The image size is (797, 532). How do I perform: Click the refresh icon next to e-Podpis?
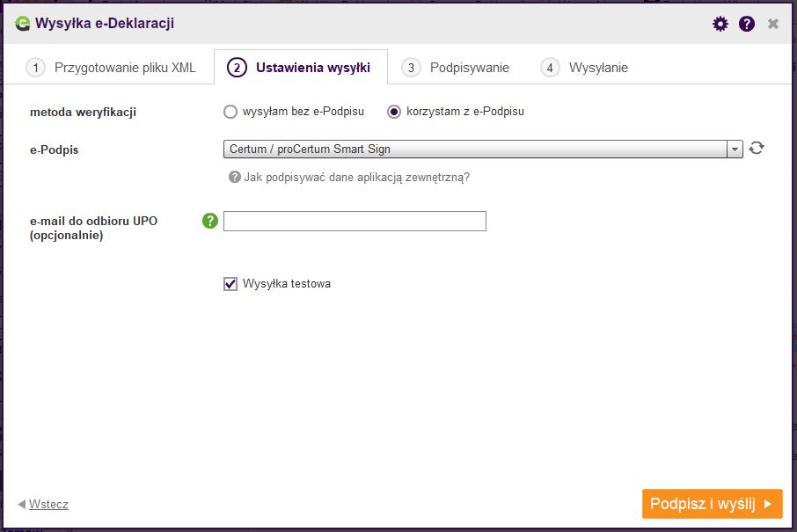[x=757, y=148]
